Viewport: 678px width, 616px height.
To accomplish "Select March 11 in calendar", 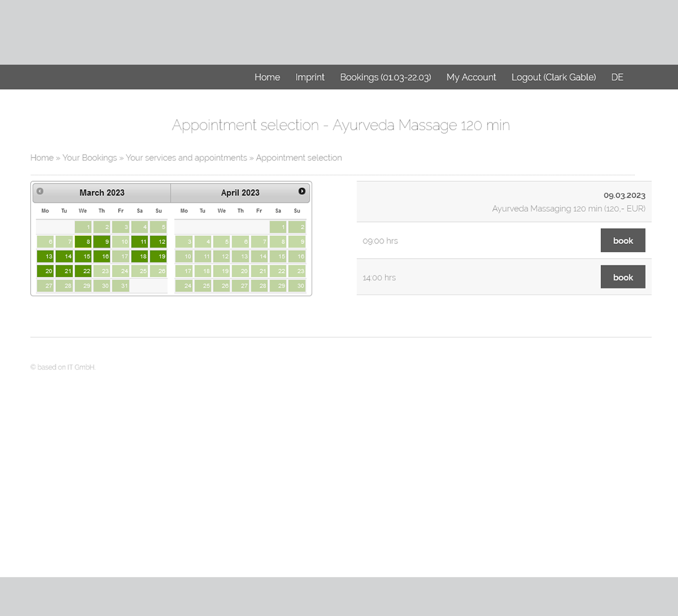I will click(140, 242).
